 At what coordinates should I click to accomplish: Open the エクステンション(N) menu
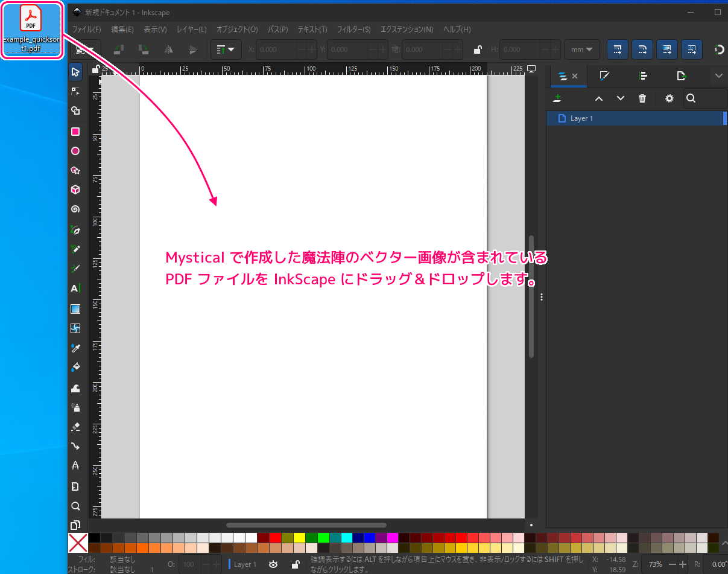point(407,29)
